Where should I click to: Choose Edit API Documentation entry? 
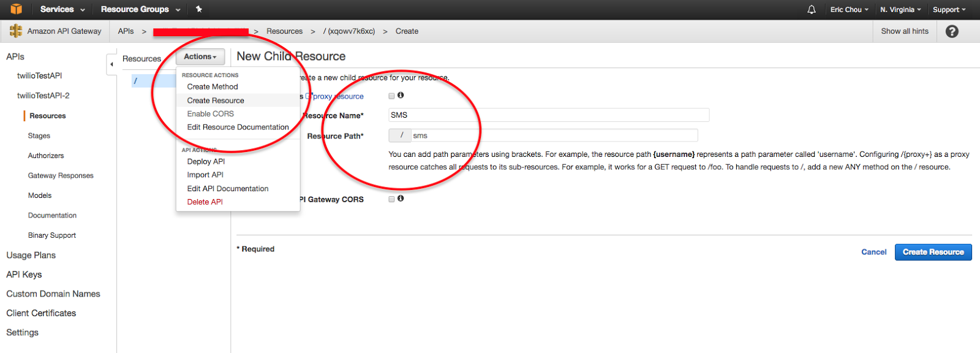pyautogui.click(x=228, y=189)
